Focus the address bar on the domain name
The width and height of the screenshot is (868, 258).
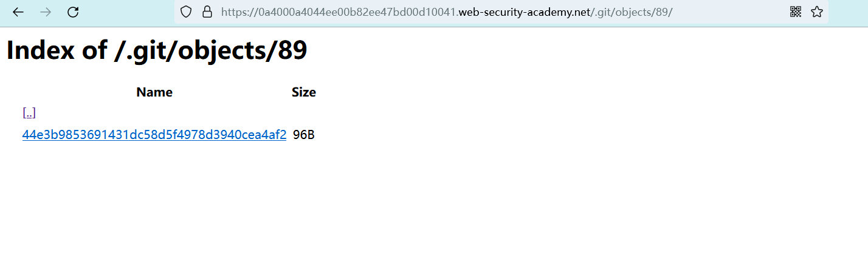524,12
